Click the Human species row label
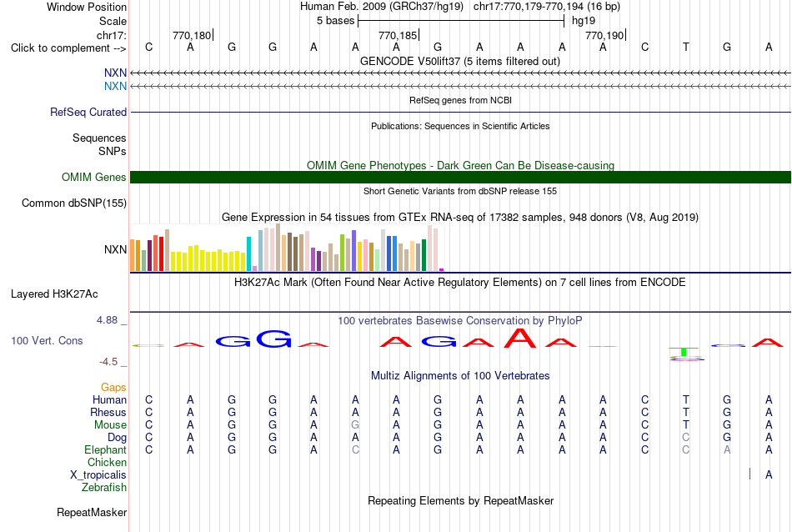 109,399
